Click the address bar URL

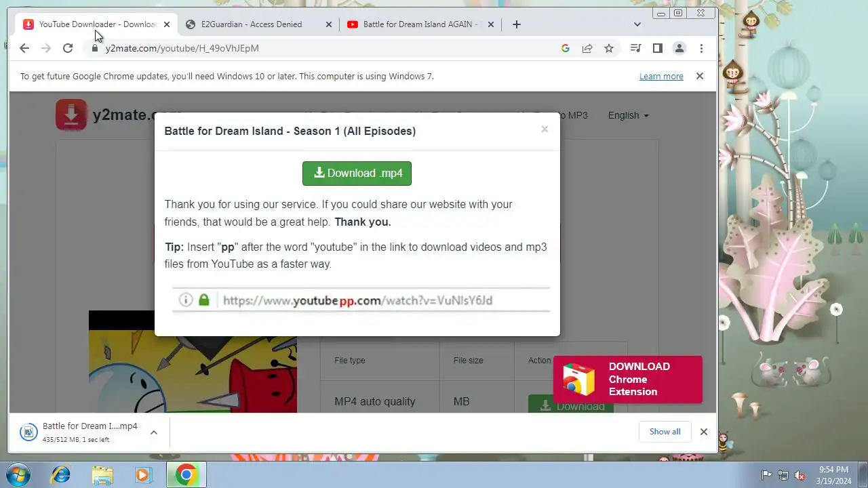(182, 48)
